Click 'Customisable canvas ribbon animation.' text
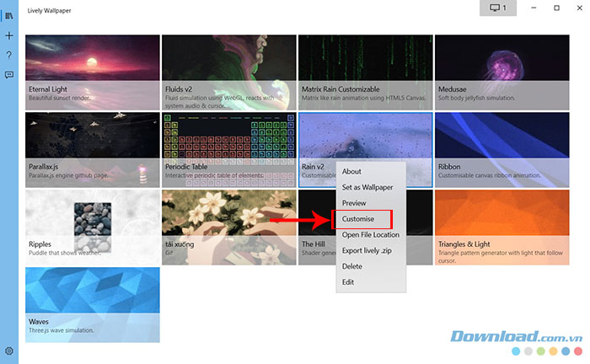 [489, 175]
